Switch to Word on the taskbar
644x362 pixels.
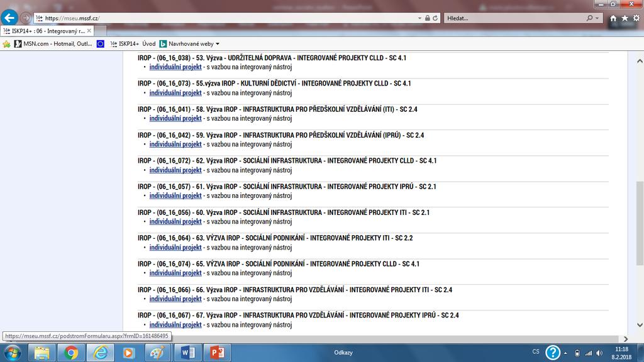[x=187, y=353]
